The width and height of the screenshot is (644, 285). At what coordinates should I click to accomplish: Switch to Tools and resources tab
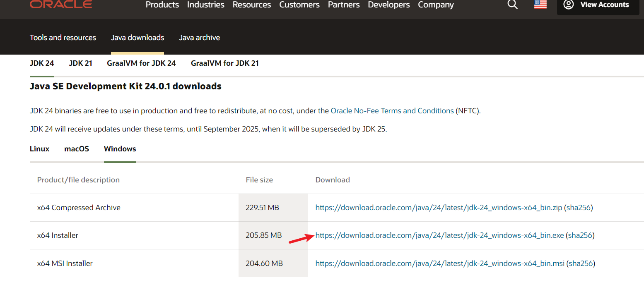(63, 38)
